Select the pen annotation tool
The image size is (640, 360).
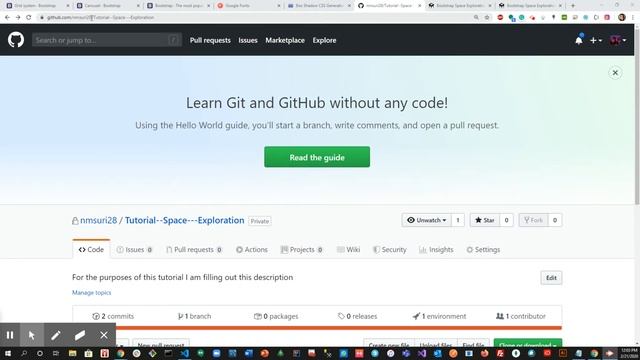pyautogui.click(x=56, y=335)
